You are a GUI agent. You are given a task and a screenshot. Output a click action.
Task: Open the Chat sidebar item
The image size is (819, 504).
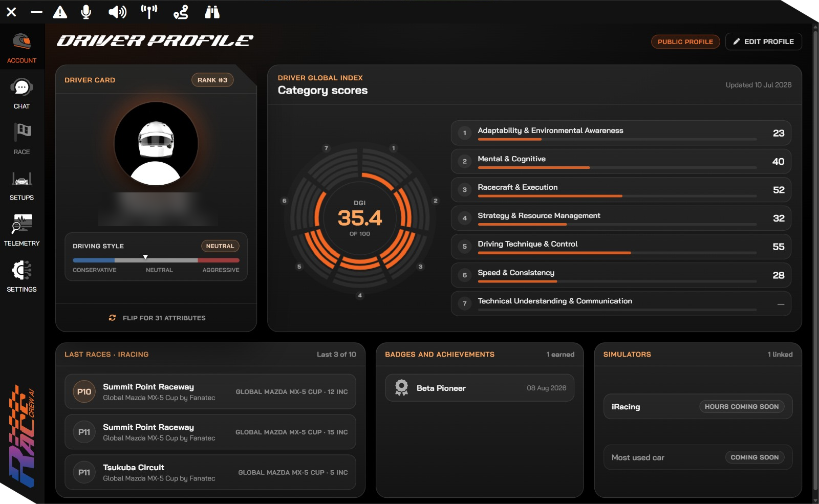coord(21,94)
